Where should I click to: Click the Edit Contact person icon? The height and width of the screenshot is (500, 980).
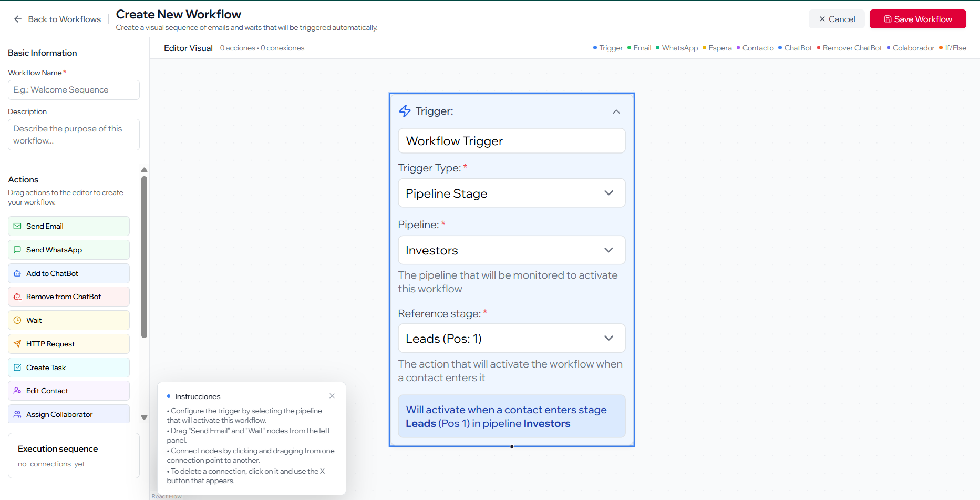tap(17, 391)
